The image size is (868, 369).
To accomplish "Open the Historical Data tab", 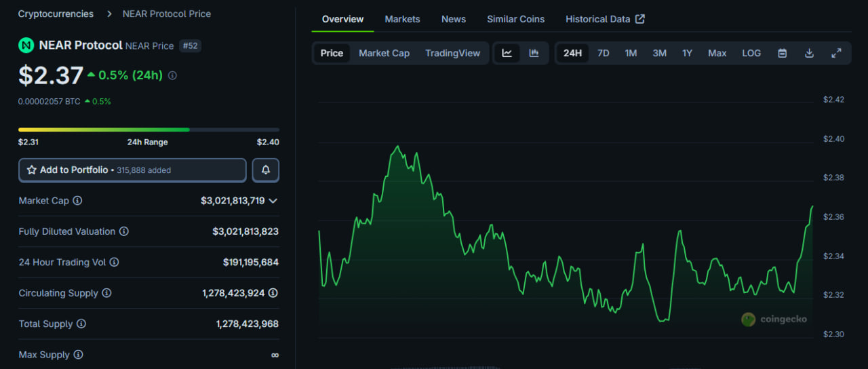I will (604, 19).
